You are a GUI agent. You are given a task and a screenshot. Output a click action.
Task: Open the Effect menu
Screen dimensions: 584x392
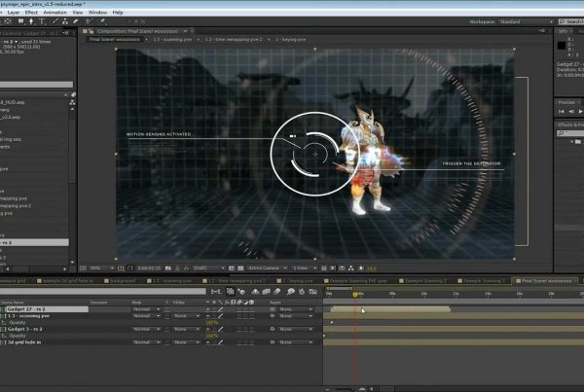click(x=31, y=13)
